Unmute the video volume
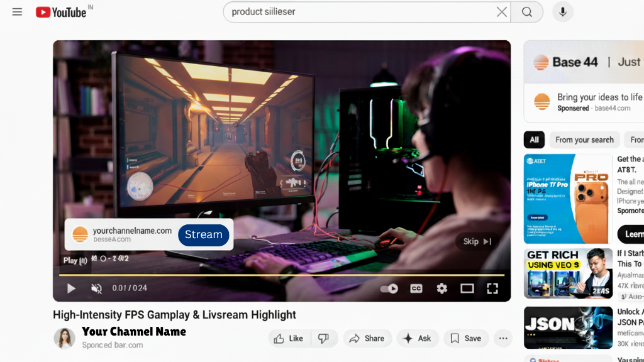 click(96, 288)
